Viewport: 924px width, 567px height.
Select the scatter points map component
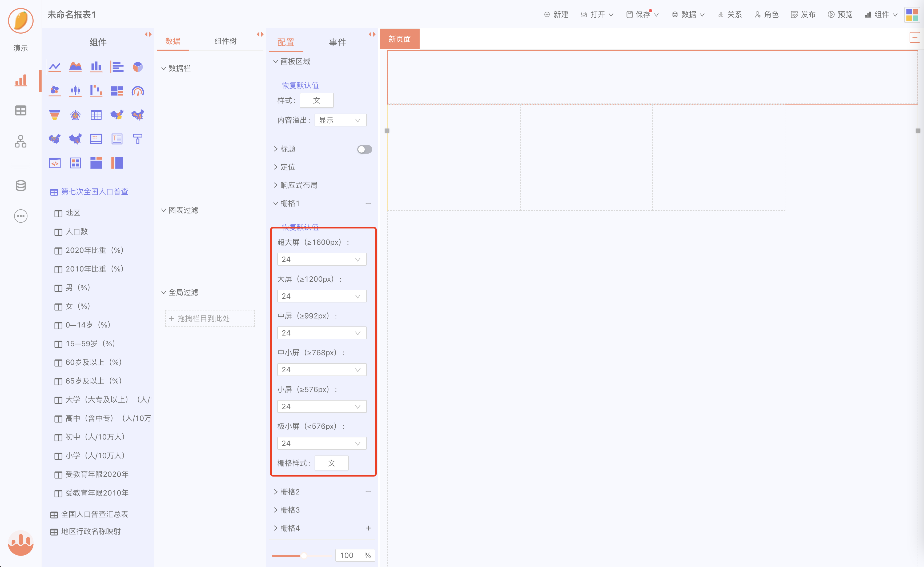point(75,139)
